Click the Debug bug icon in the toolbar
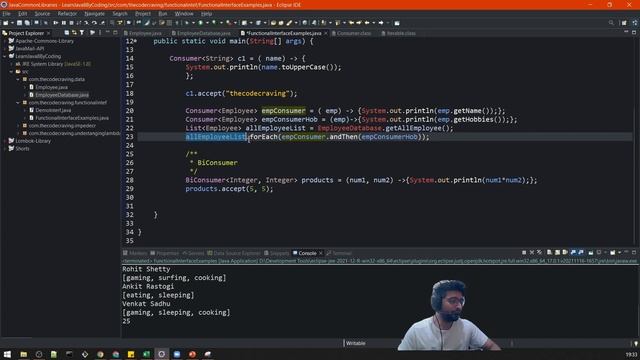This screenshot has height=360, width=640. 187,23
